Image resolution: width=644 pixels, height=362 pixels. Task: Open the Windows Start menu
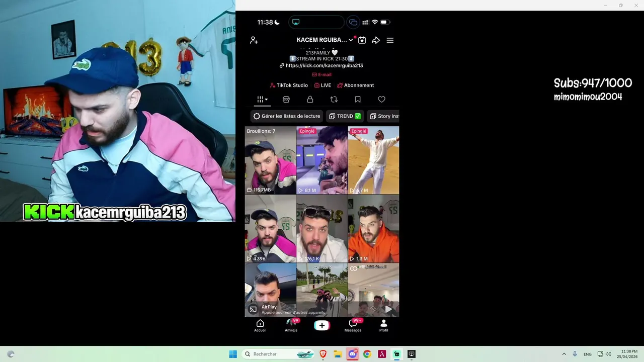pyautogui.click(x=233, y=354)
